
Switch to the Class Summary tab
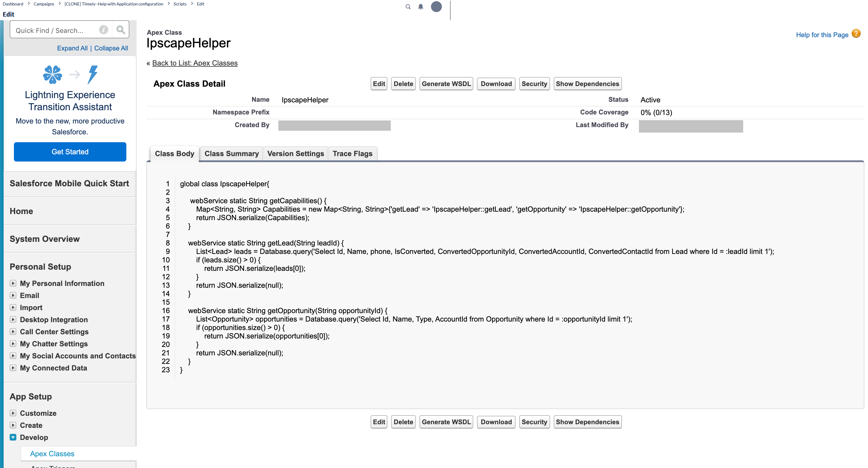point(232,153)
